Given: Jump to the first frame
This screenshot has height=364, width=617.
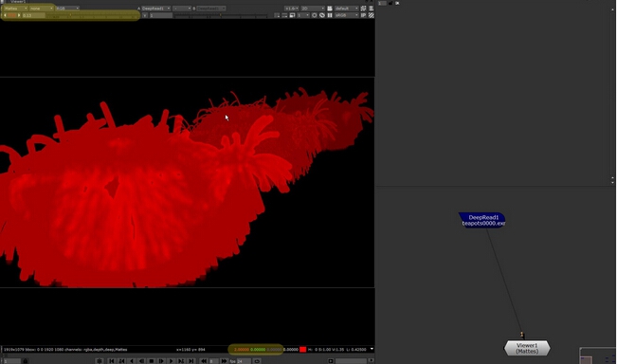Looking at the screenshot, I should point(111,361).
